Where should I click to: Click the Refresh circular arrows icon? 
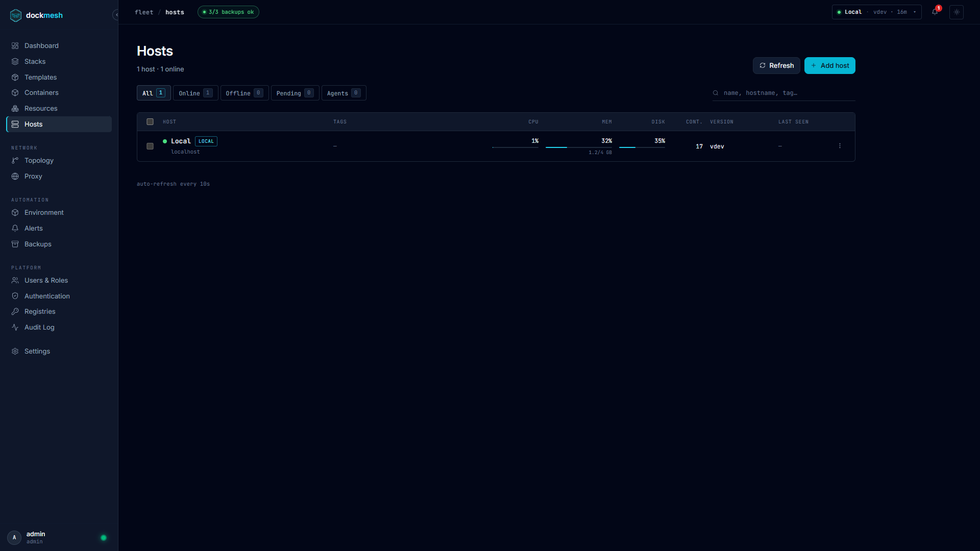763,65
